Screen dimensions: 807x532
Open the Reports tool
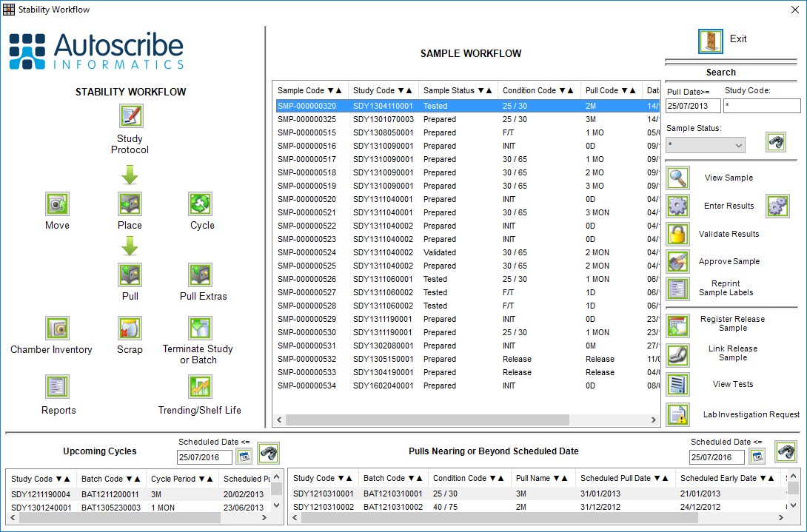click(x=57, y=385)
